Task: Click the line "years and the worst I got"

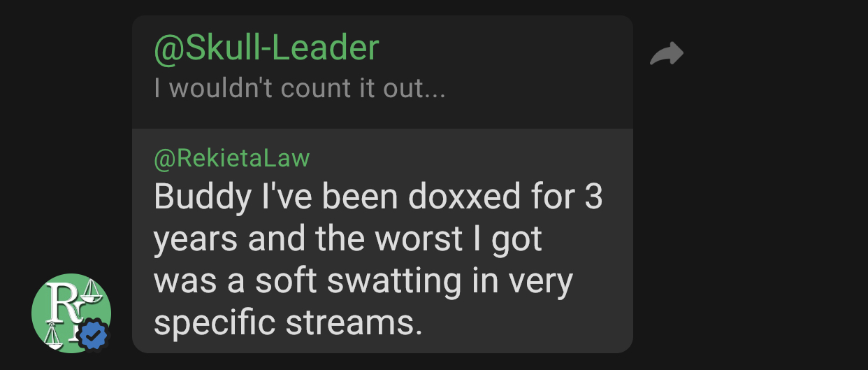Action: [348, 240]
